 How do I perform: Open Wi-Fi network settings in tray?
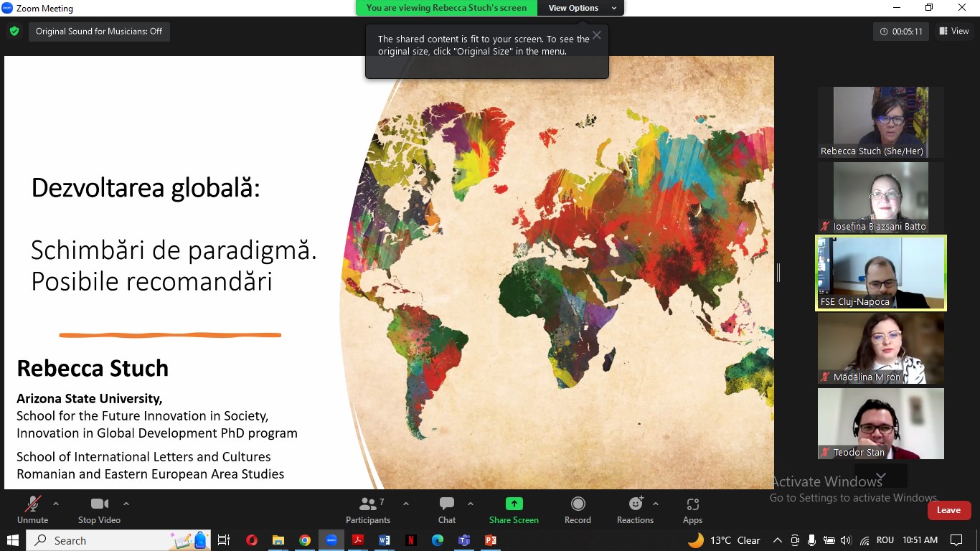(x=864, y=540)
